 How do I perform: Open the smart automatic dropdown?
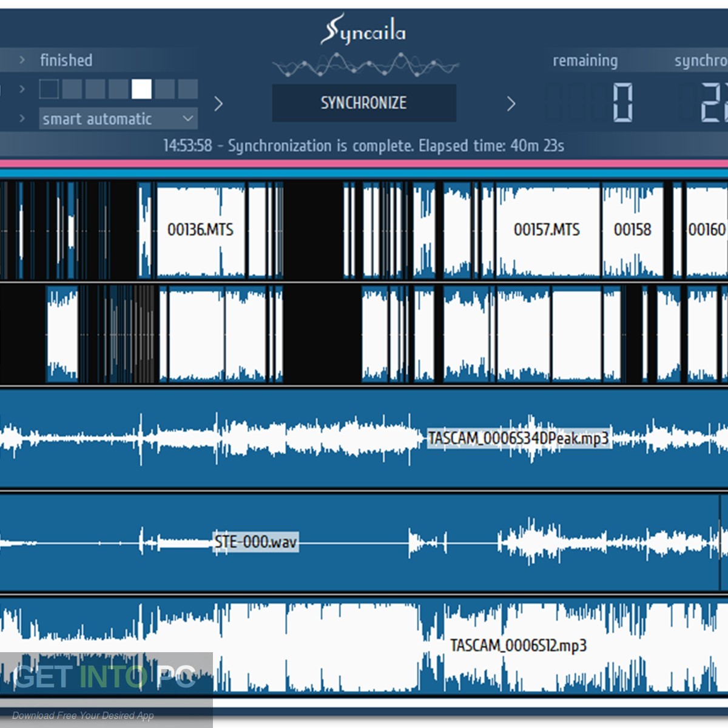(x=118, y=119)
